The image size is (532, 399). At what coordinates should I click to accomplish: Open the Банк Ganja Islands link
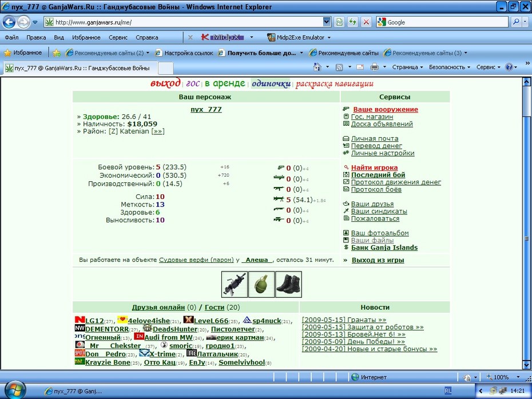[x=384, y=248]
